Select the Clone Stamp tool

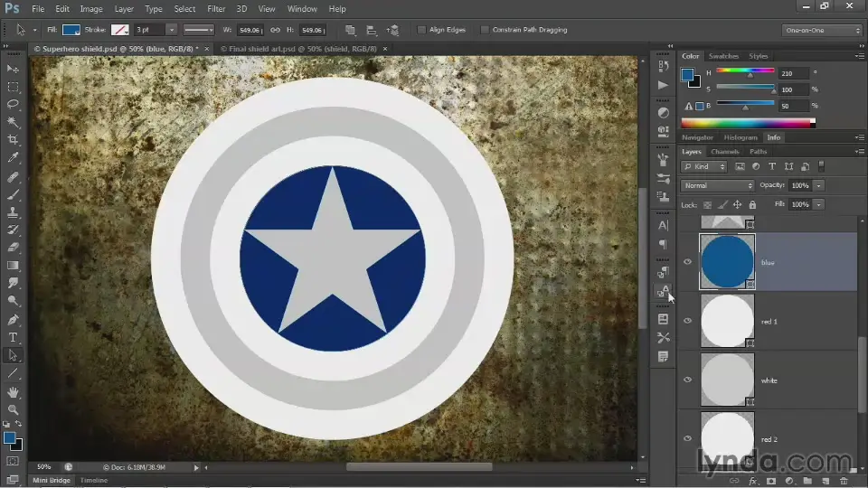[14, 212]
